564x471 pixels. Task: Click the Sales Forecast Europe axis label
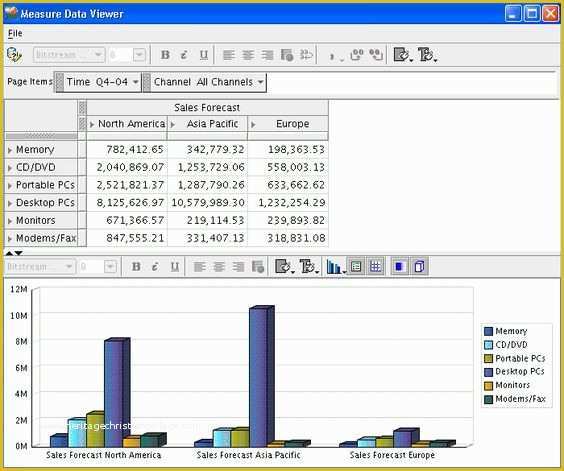coord(392,455)
